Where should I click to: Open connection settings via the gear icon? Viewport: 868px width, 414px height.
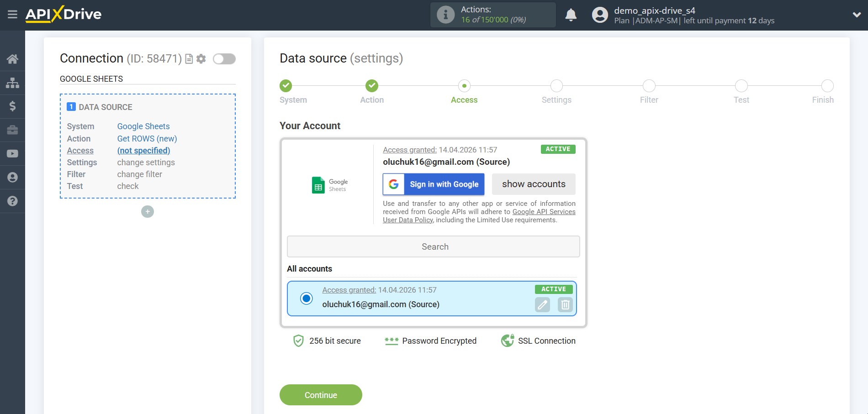[x=201, y=58]
